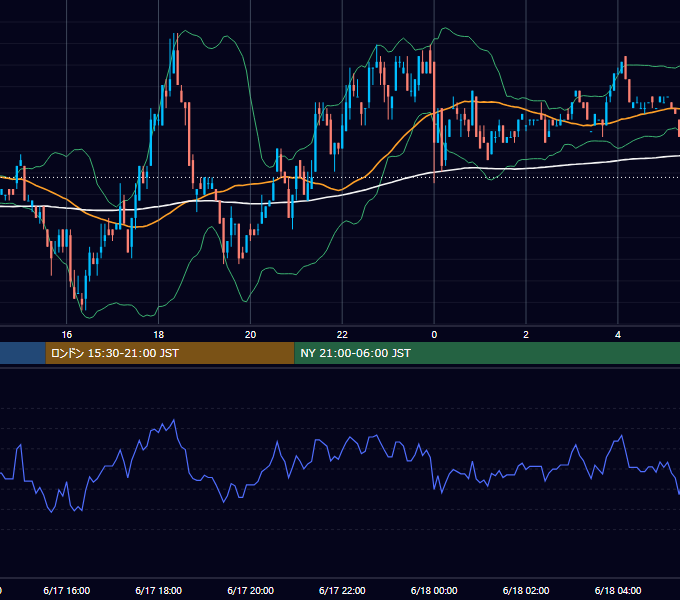Screen dimensions: 680x600
Task: Click the 6/17 16:00 time label
Action: coord(67,590)
